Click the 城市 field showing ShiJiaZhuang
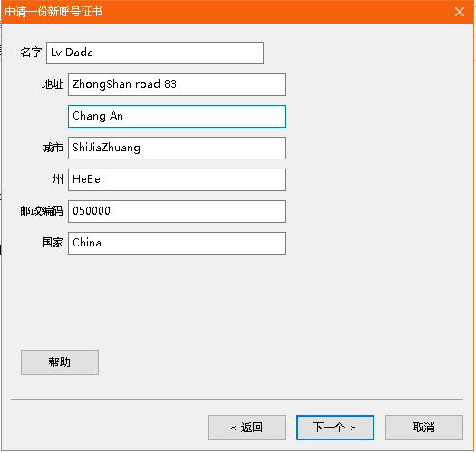The width and height of the screenshot is (476, 453). point(177,148)
